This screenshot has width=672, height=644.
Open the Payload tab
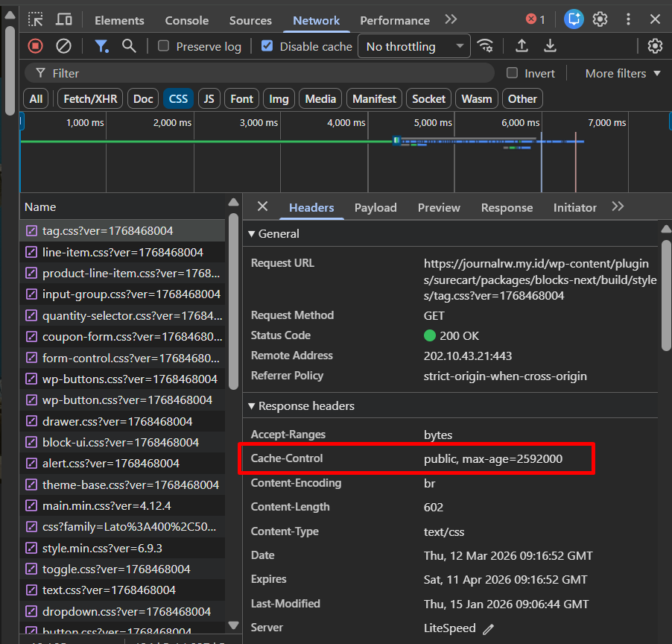coord(375,208)
